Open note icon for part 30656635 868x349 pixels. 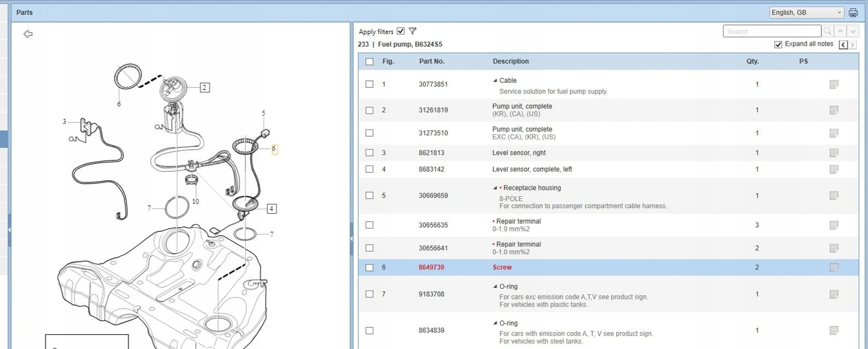[x=834, y=225]
